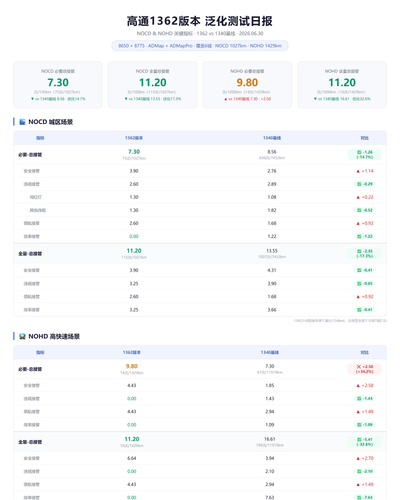The image size is (400, 500).
Task: Click green check icon in -0.52 badge
Action: tap(359, 210)
